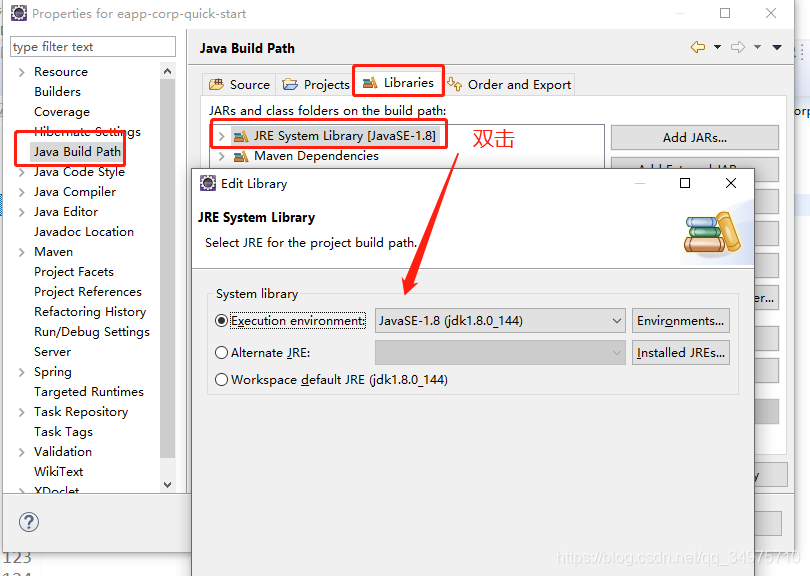The width and height of the screenshot is (810, 576).
Task: Select Project Facets in the tree
Action: pos(74,272)
